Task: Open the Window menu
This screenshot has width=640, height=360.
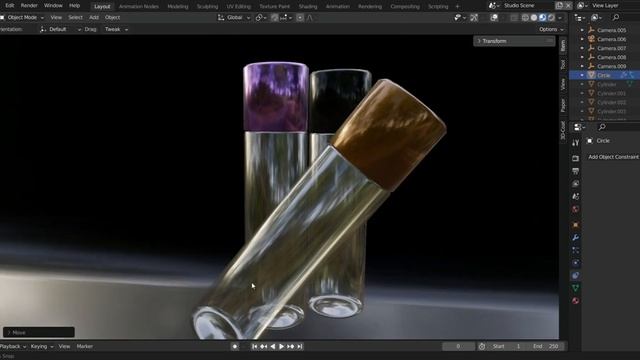Action: (x=53, y=6)
